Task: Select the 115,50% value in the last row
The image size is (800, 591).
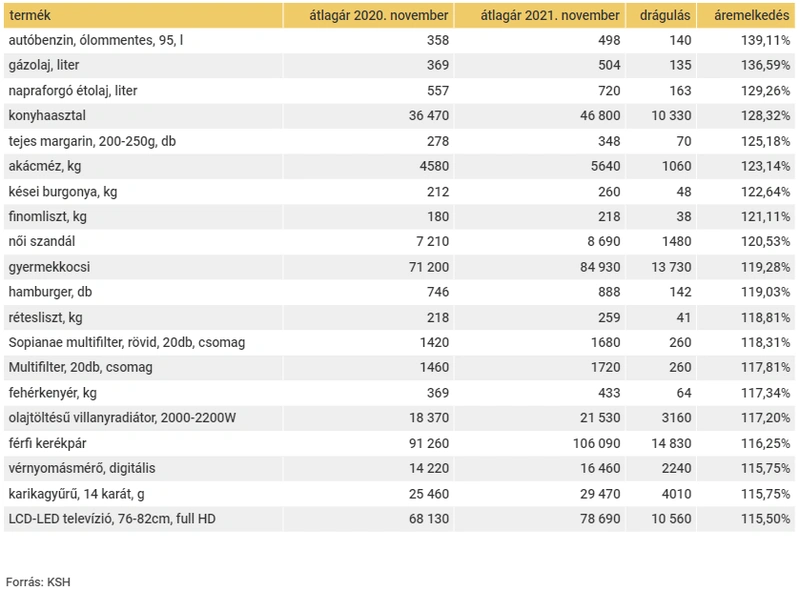Action: [x=765, y=519]
